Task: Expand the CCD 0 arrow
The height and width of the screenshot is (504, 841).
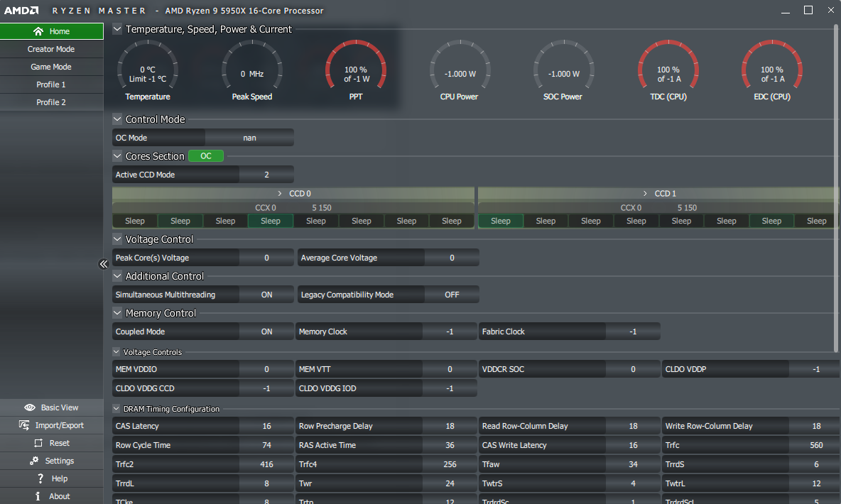Action: click(x=279, y=194)
